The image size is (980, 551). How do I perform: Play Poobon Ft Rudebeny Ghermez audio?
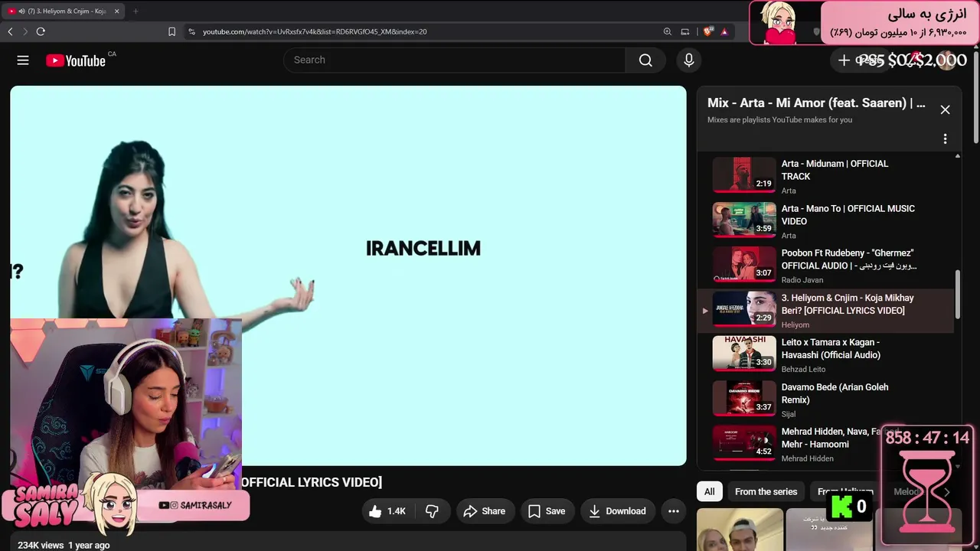coord(827,266)
